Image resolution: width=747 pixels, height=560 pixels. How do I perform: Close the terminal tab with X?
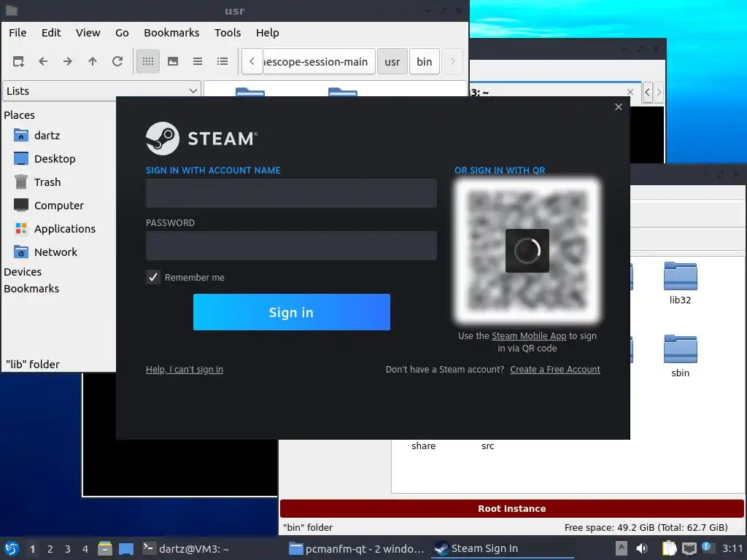click(630, 92)
